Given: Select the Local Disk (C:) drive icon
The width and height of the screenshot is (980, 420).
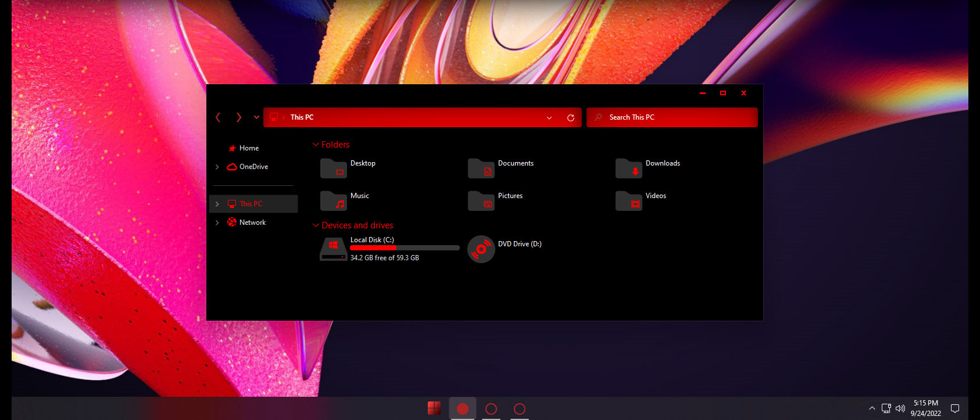Looking at the screenshot, I should pyautogui.click(x=334, y=249).
